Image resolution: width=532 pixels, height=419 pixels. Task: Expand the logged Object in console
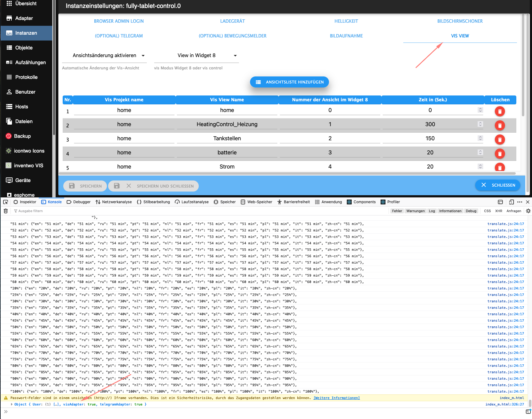(12, 404)
